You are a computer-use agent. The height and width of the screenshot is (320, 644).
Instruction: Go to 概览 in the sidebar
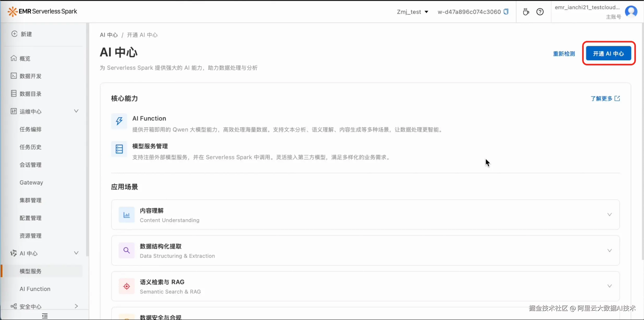tap(25, 59)
